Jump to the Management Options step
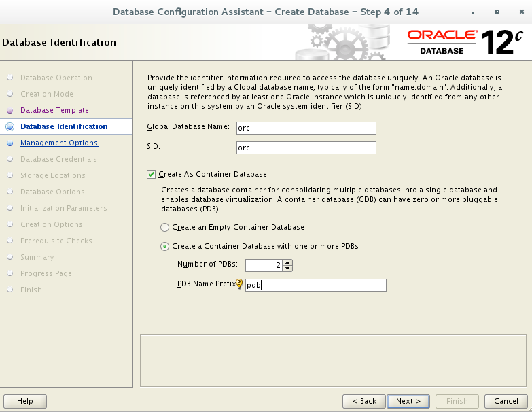Screen dimensions: 532x412 tap(59, 143)
